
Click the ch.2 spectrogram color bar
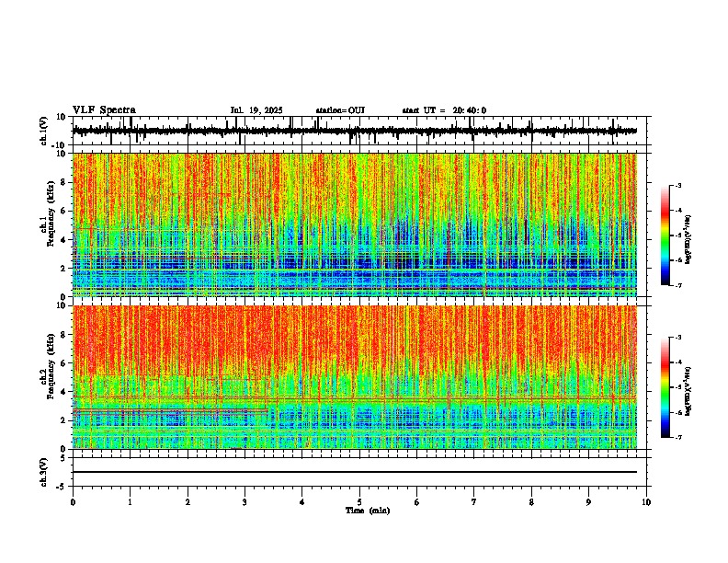(x=665, y=387)
